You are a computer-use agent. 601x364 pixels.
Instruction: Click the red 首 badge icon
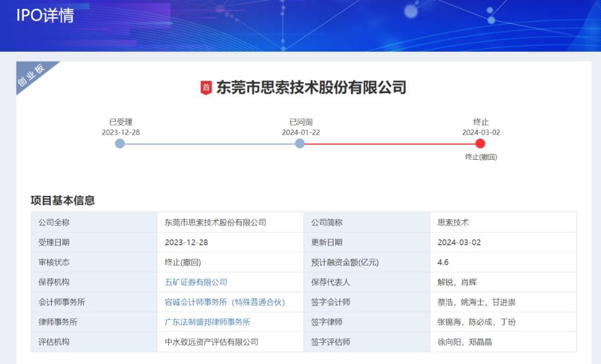click(206, 87)
